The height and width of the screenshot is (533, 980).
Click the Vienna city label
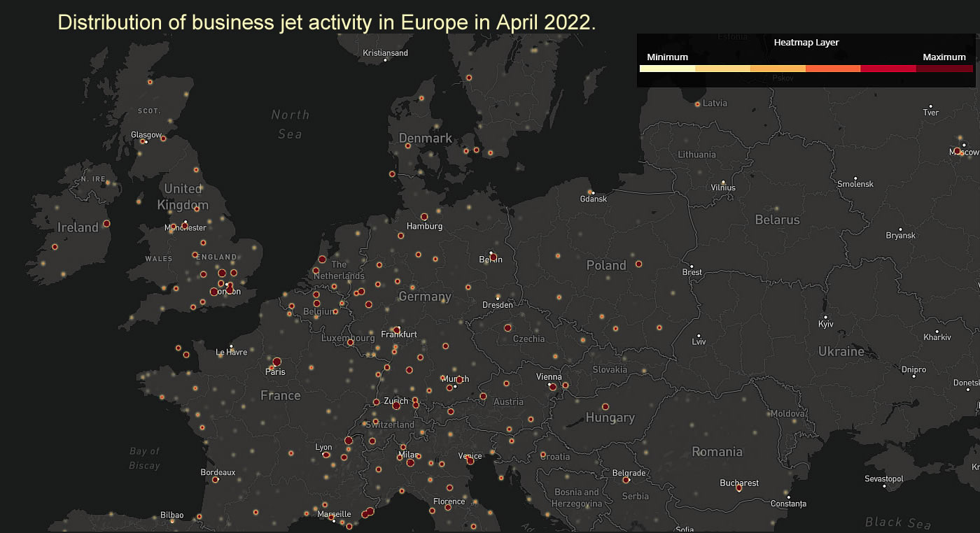[549, 377]
